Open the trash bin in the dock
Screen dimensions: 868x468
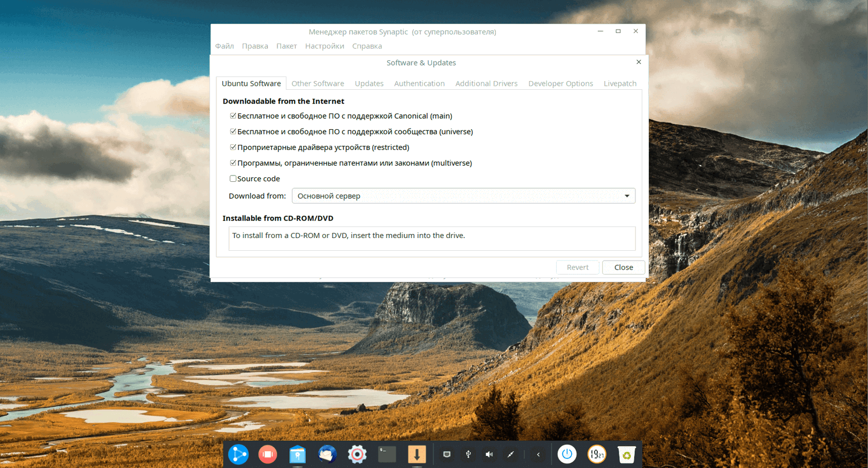pos(627,454)
